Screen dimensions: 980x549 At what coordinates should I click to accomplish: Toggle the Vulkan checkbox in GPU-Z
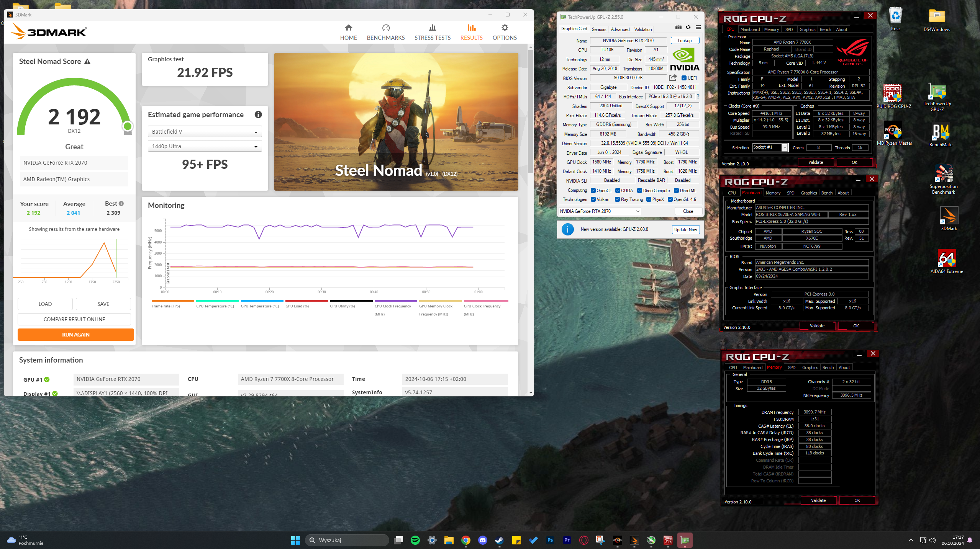(593, 199)
